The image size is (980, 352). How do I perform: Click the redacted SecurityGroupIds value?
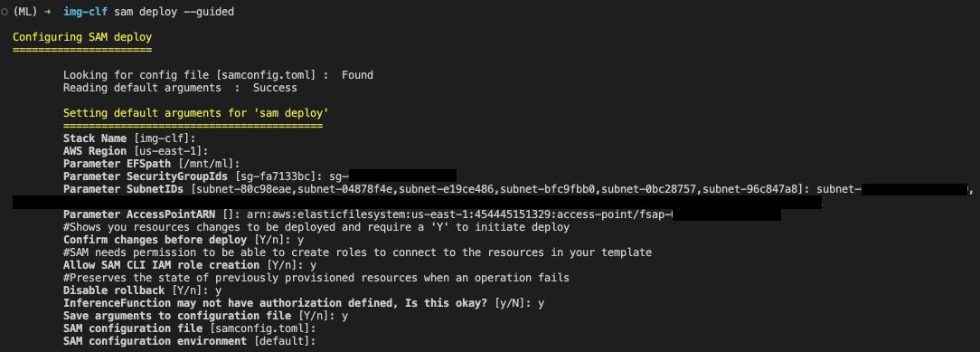point(401,176)
